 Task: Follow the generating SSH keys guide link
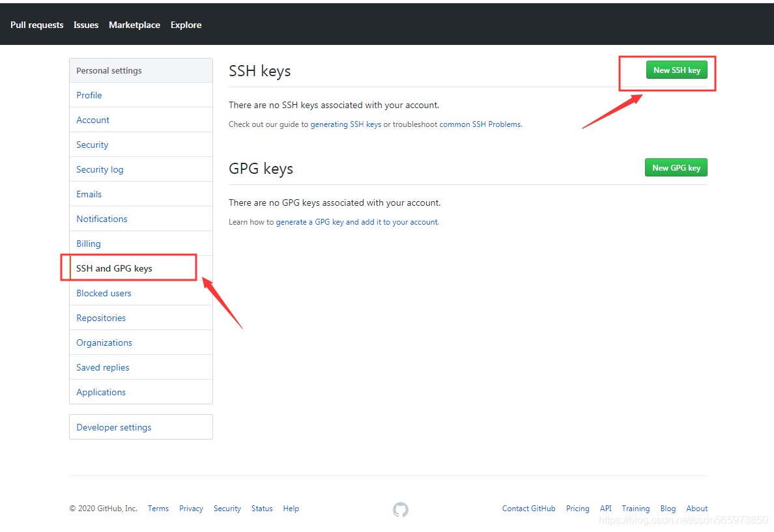[x=345, y=124]
